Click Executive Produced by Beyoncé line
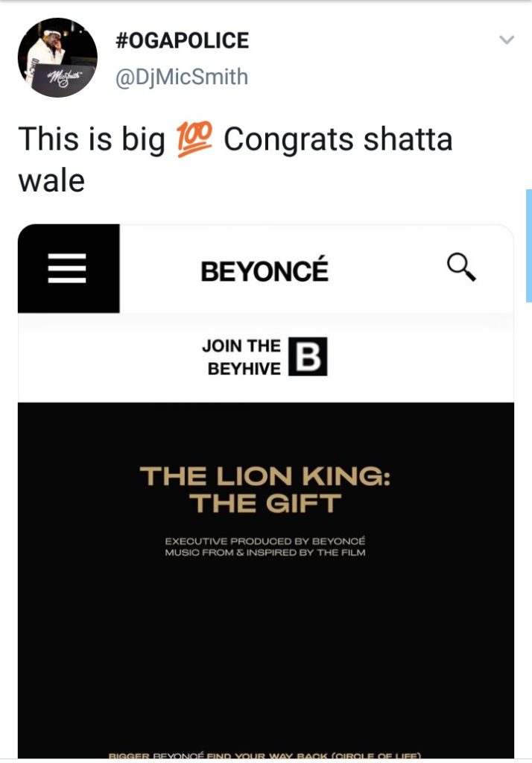 (265, 541)
